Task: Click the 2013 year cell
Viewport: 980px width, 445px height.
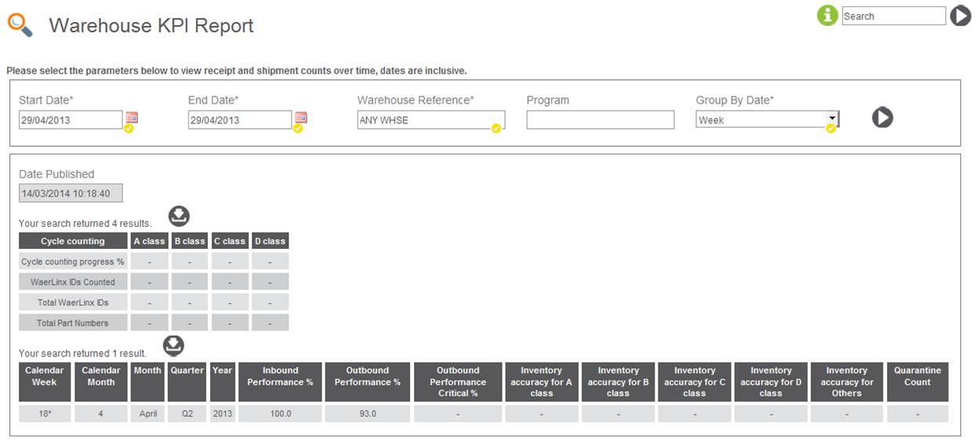Action: point(223,414)
